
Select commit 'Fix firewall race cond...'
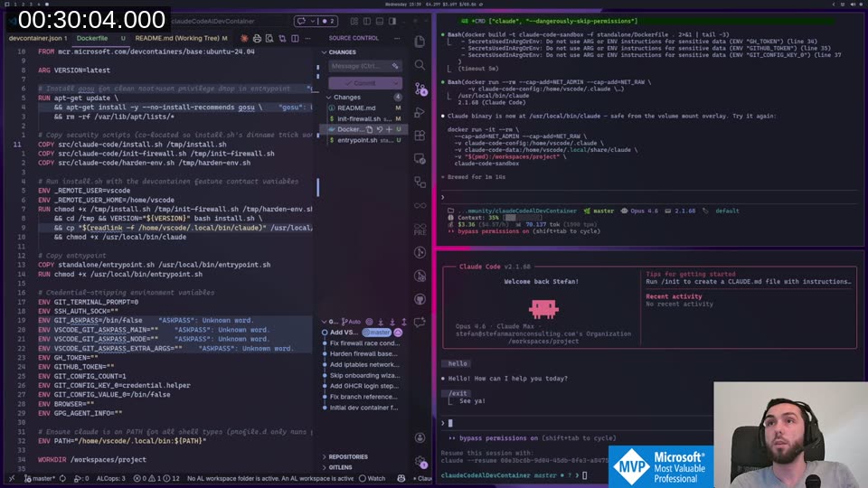coord(363,343)
